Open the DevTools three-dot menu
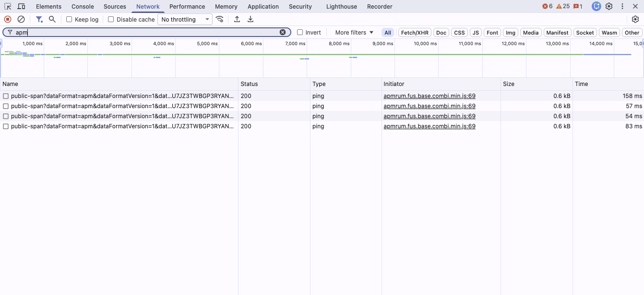Image resolution: width=644 pixels, height=295 pixels. point(622,6)
